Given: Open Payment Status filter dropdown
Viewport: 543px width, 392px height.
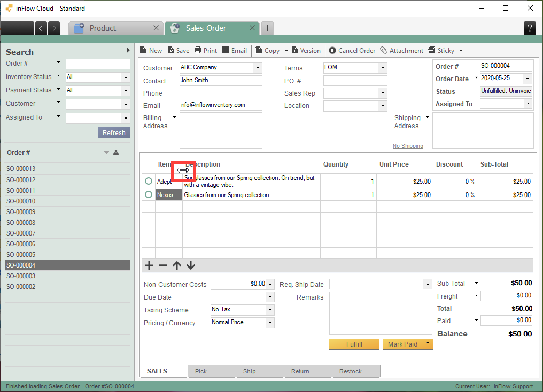Looking at the screenshot, I should [x=126, y=91].
